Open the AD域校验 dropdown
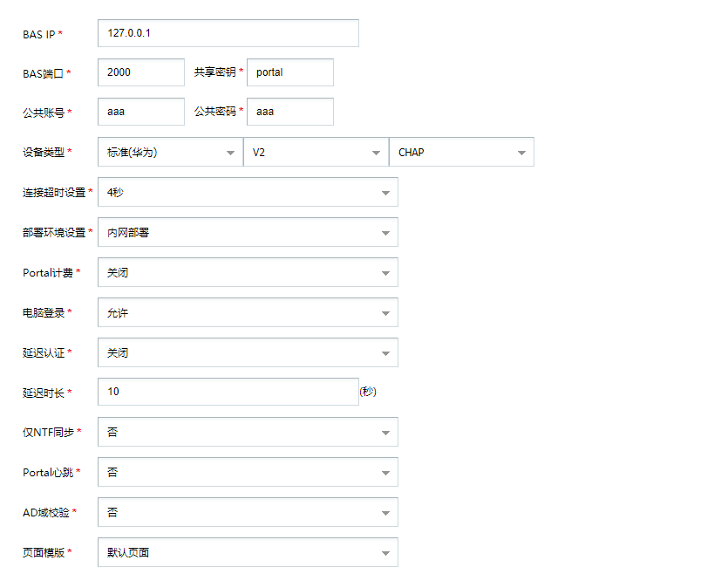Image resolution: width=728 pixels, height=574 pixels. 248,512
